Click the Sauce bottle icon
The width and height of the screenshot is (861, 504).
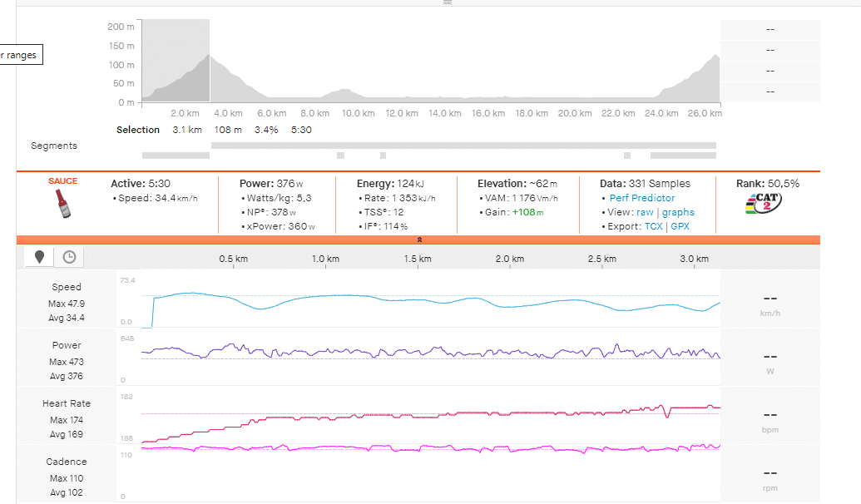(x=63, y=205)
